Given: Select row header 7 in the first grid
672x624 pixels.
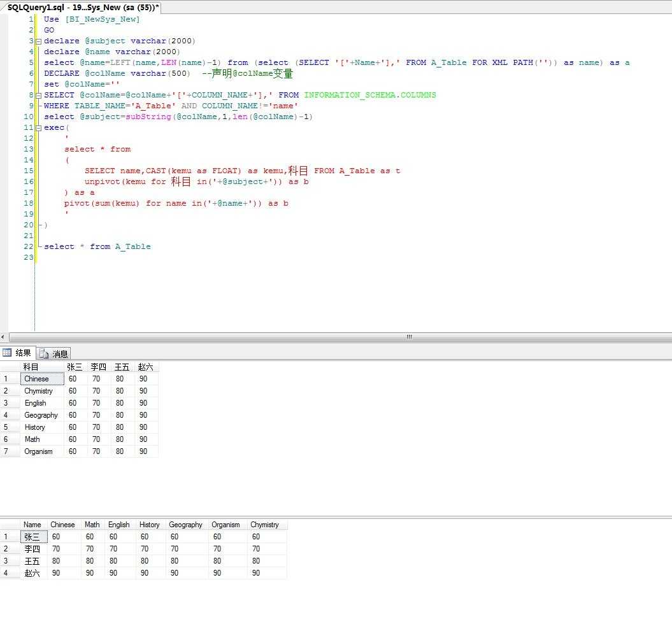Looking at the screenshot, I should coord(10,451).
